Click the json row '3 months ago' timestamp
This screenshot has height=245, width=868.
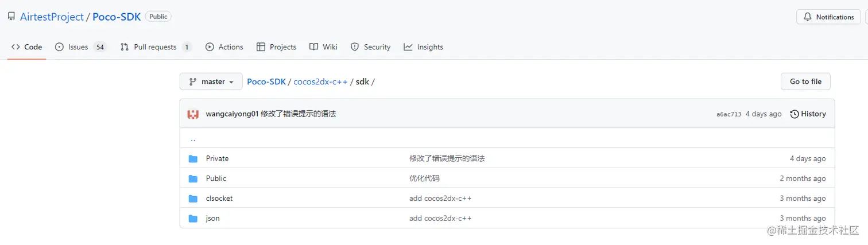[x=803, y=218]
